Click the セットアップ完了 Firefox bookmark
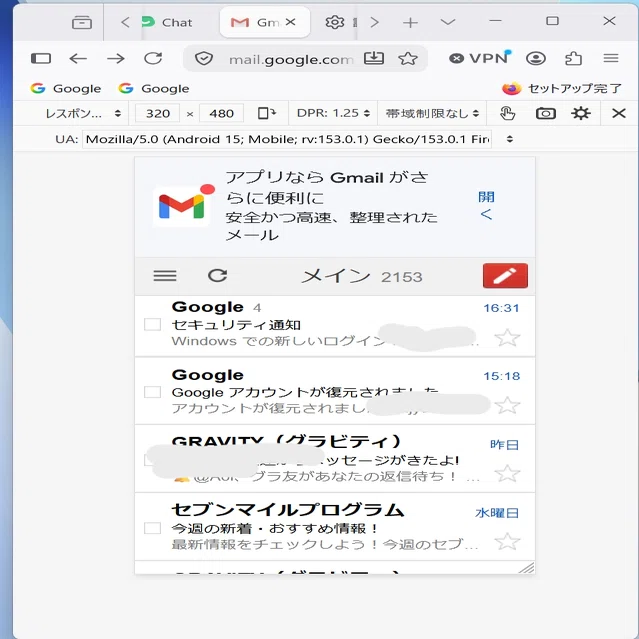The image size is (639, 639). (x=562, y=88)
